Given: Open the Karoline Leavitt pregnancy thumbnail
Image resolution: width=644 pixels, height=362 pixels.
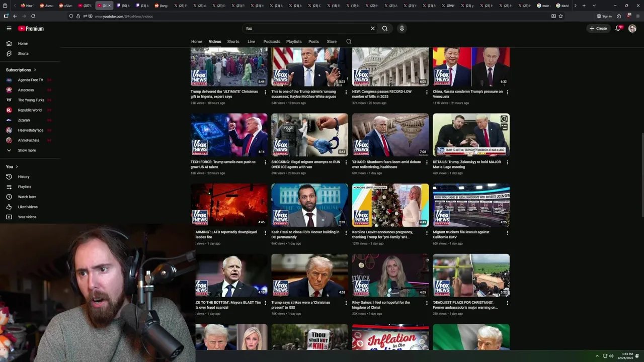Looking at the screenshot, I should click(390, 205).
